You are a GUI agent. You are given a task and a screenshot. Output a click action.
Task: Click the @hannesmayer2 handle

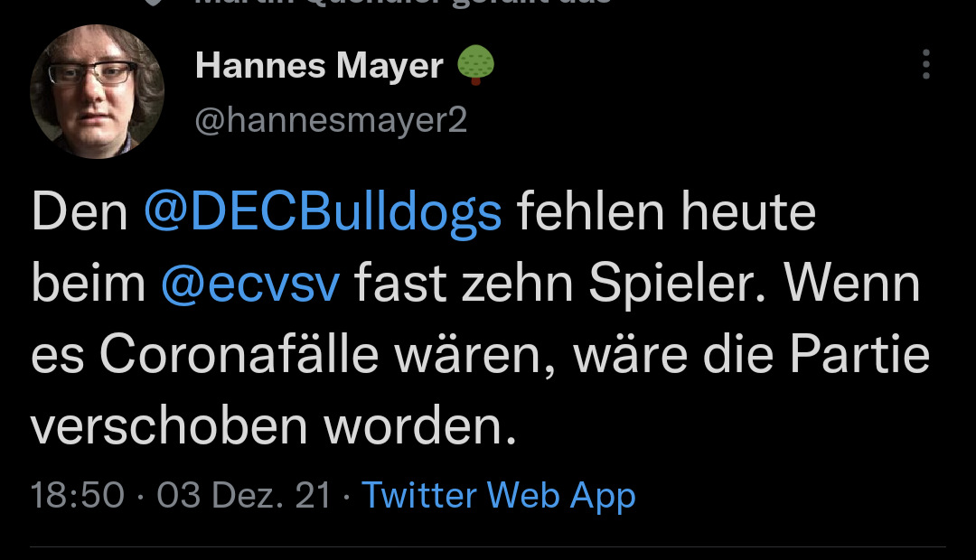tap(331, 120)
